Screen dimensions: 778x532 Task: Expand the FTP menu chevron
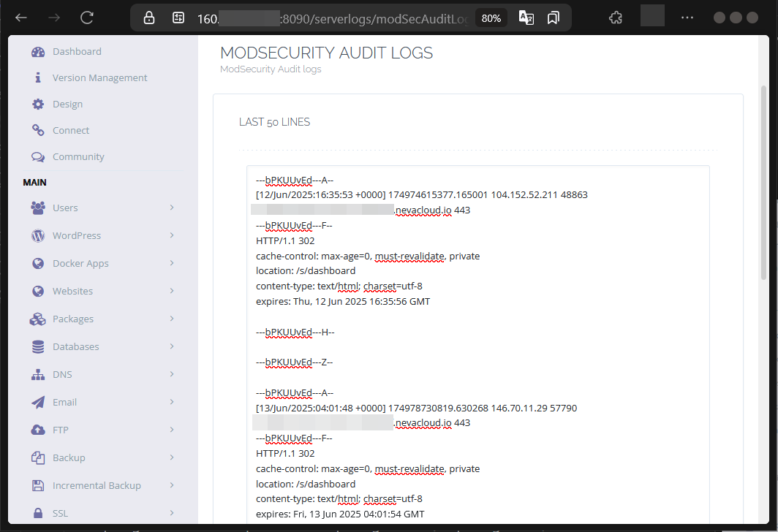point(172,430)
